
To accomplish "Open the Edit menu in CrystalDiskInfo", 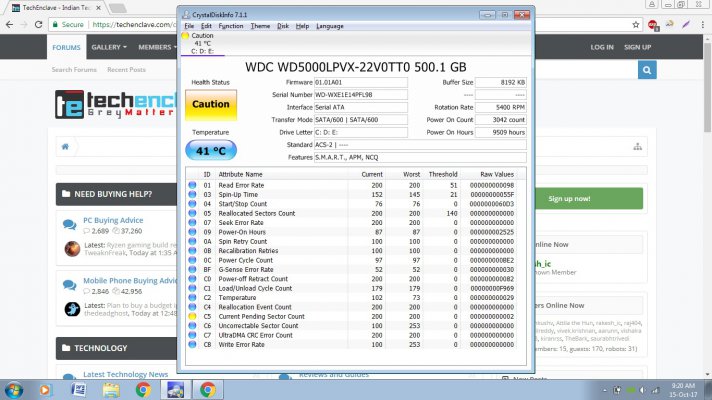I will [206, 26].
